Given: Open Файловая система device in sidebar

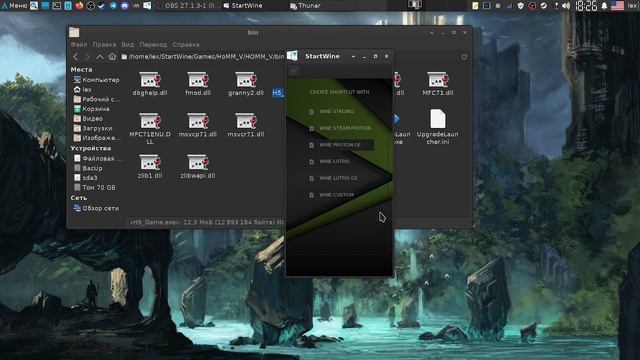Looking at the screenshot, I should [x=97, y=158].
